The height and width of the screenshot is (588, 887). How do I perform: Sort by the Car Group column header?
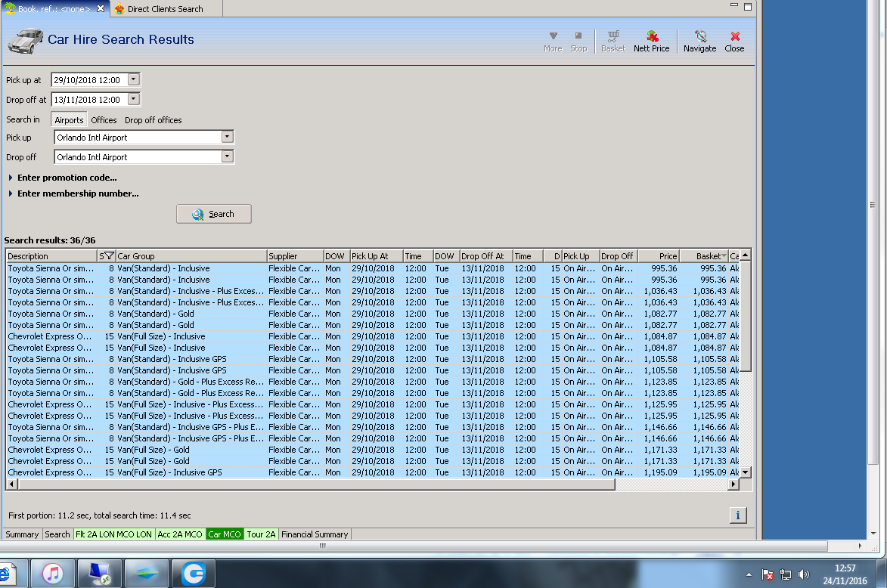[191, 256]
